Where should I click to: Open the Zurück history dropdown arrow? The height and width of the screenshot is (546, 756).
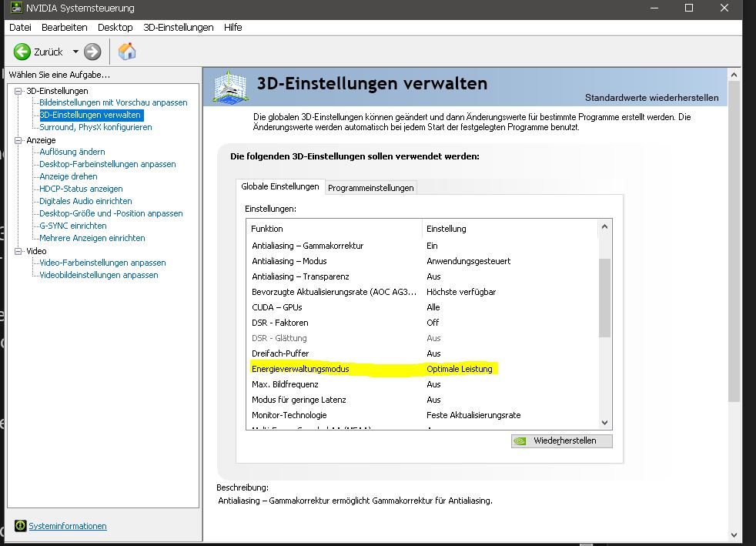coord(75,52)
